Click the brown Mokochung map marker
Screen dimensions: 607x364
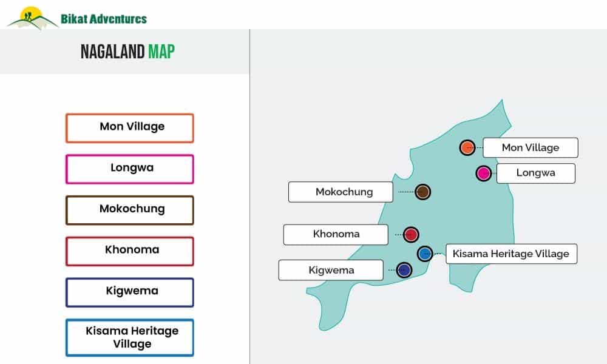pos(422,192)
